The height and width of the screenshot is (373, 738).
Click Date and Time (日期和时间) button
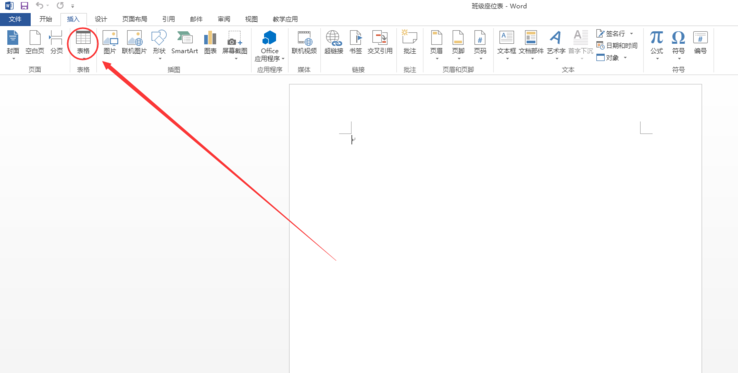tap(617, 46)
